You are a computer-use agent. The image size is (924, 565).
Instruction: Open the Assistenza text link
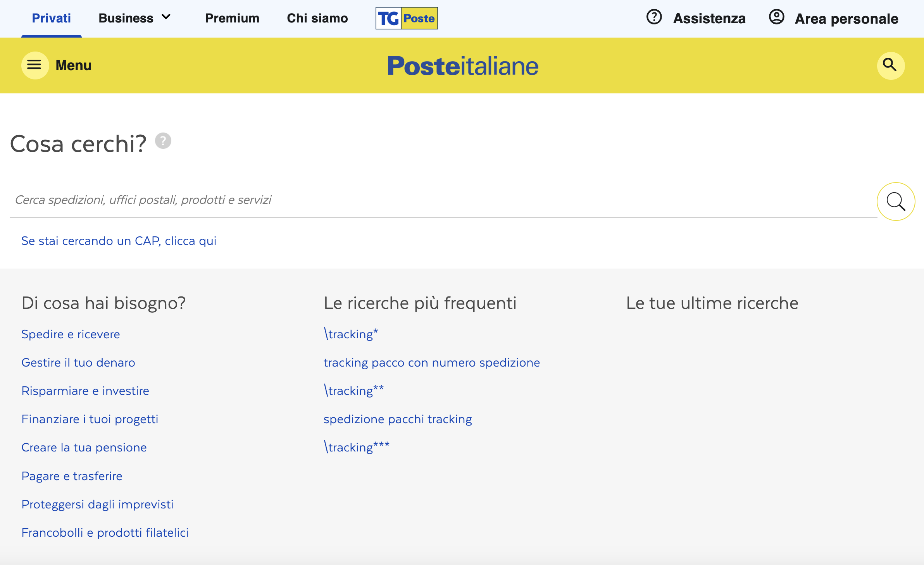[x=709, y=19]
